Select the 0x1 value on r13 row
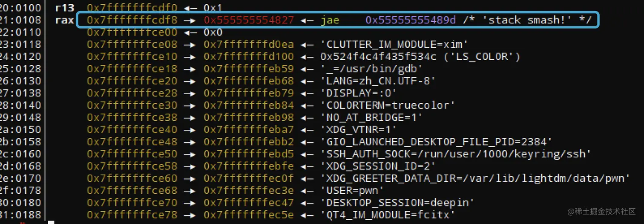Image resolution: width=644 pixels, height=224 pixels. tap(213, 8)
